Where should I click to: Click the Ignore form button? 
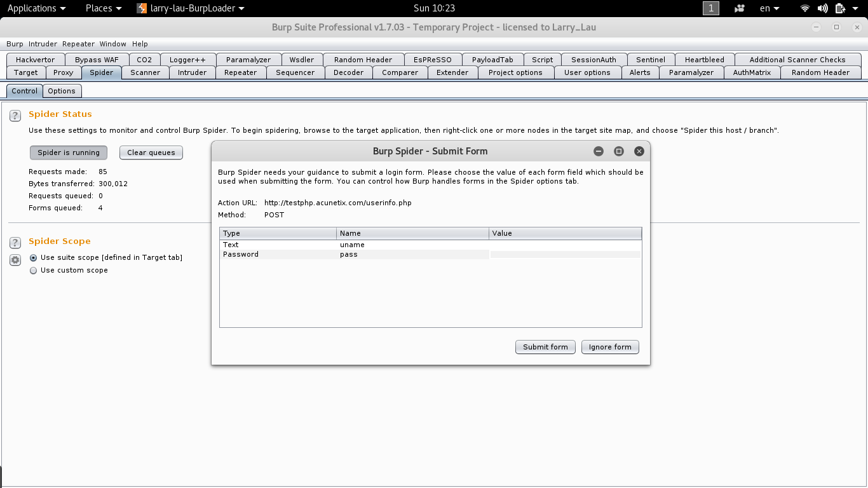pos(610,347)
